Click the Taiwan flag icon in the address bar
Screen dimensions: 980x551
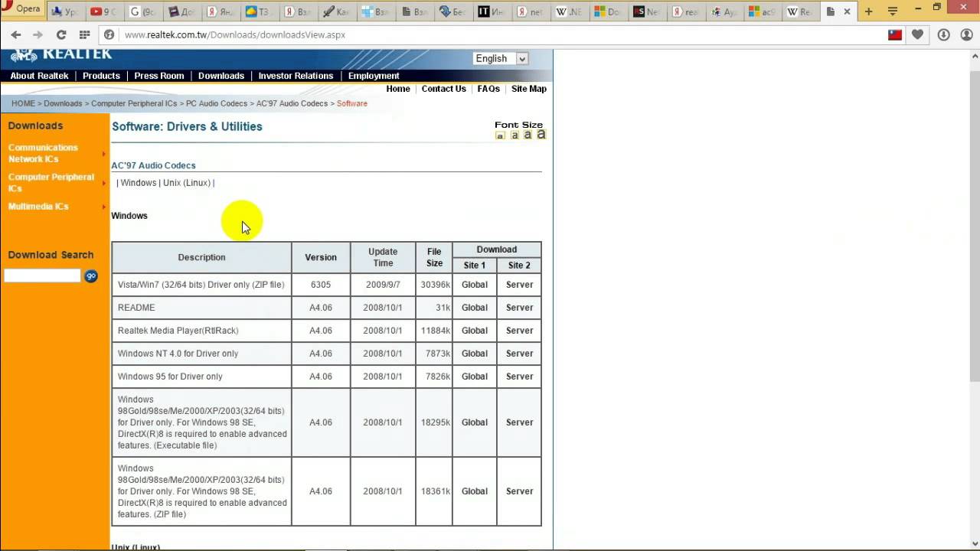(x=895, y=34)
